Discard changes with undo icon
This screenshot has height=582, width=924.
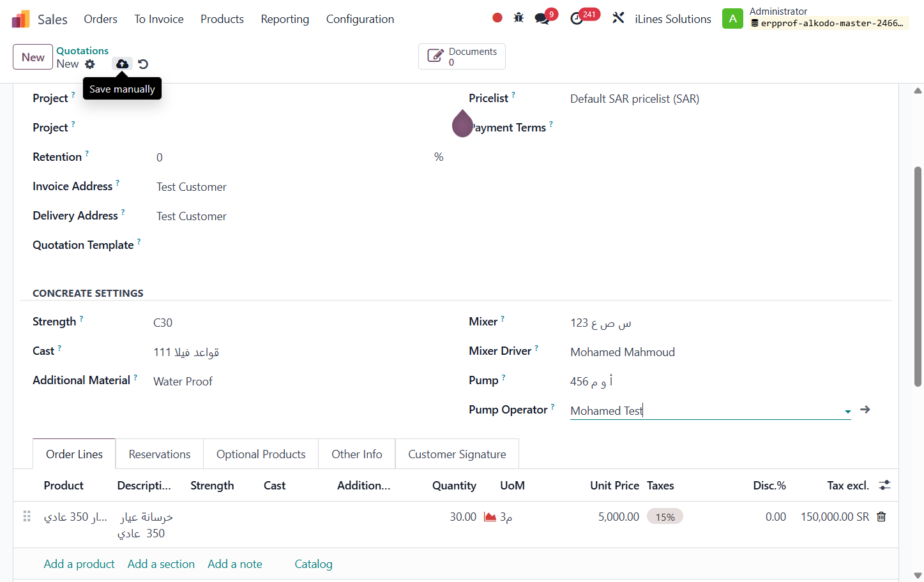tap(143, 64)
